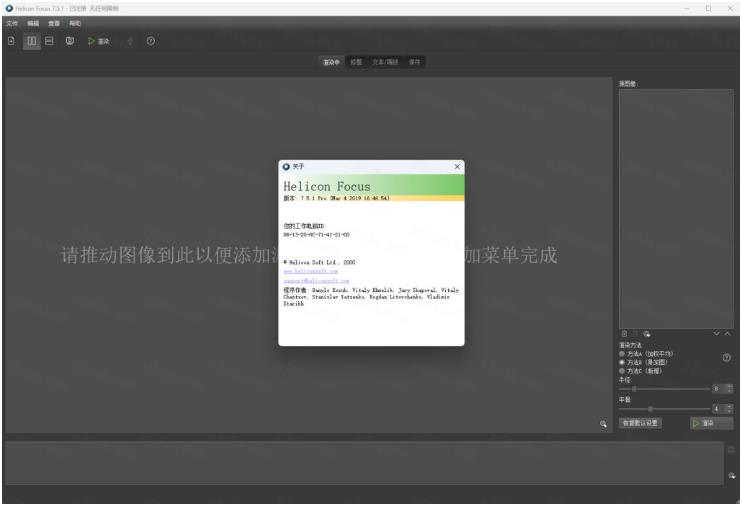Click the Helicon Focus title in about dialog
Screen dimensions: 742x506
327,186
